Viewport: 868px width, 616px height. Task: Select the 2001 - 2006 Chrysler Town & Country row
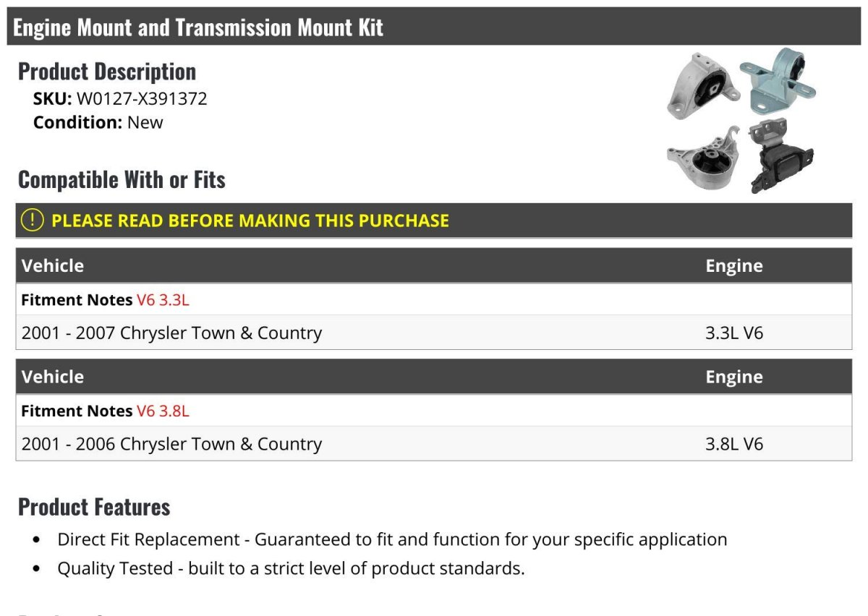coord(434,444)
